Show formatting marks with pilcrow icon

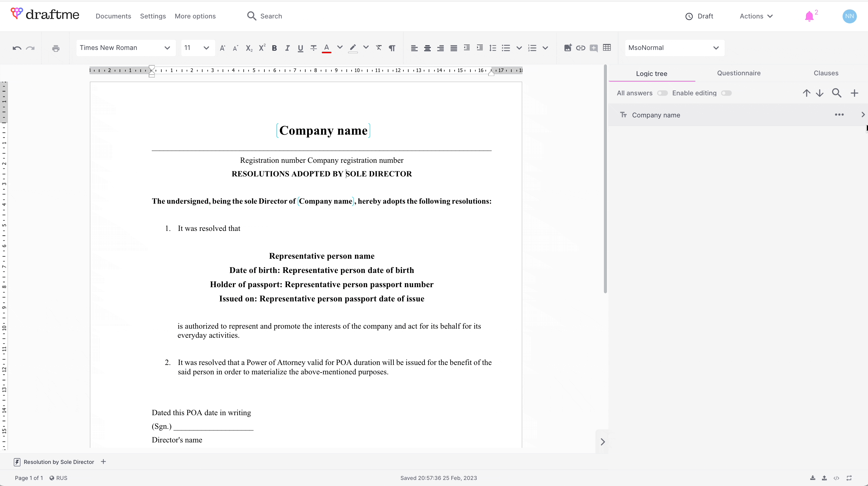392,48
